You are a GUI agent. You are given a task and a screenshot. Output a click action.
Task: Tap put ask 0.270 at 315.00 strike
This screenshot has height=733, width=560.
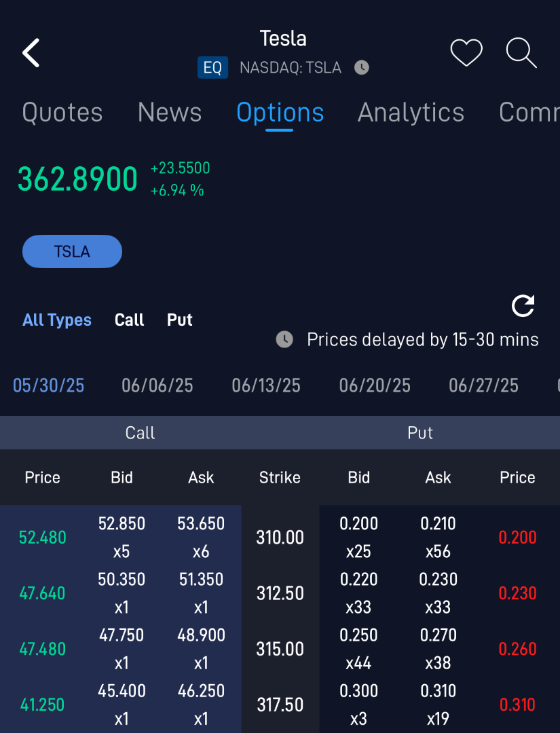[438, 636]
